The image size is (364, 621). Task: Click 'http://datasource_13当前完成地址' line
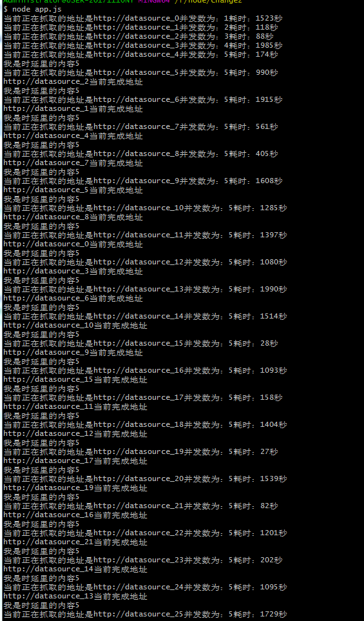point(75,596)
